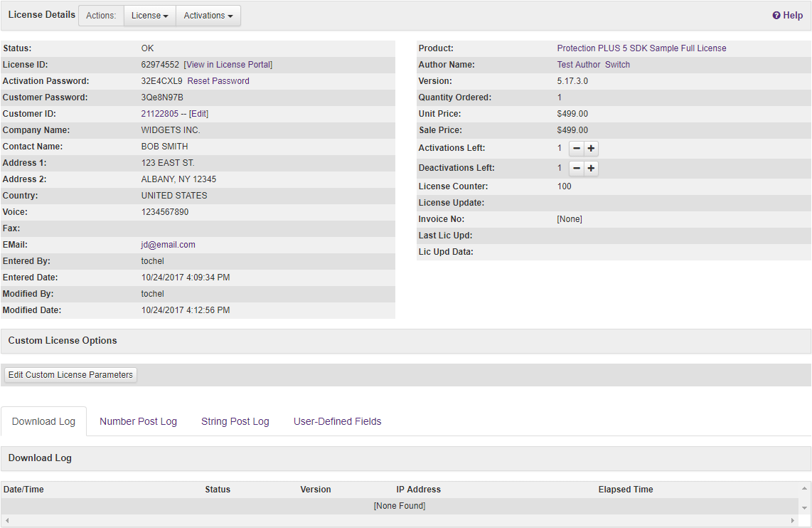Open the Test Author name link

[579, 64]
